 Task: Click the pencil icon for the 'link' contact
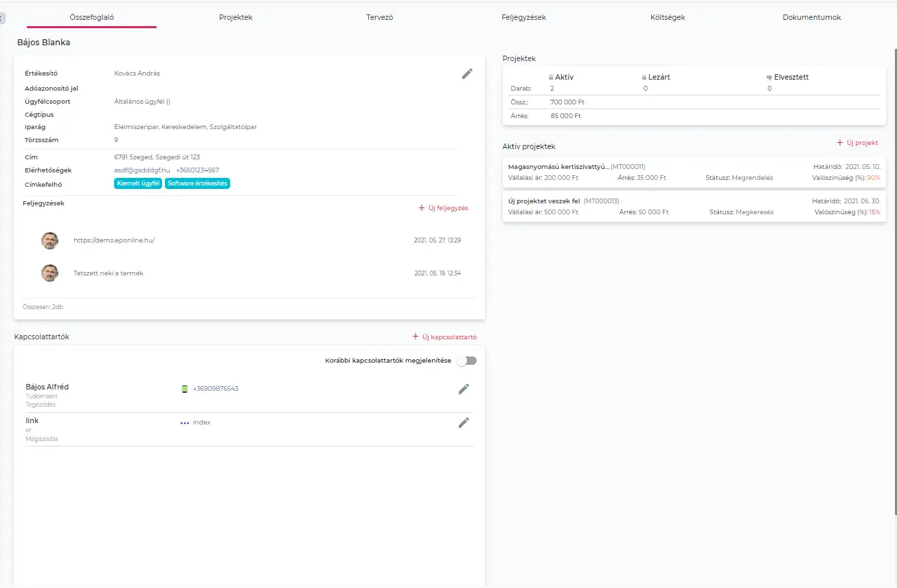click(x=464, y=422)
